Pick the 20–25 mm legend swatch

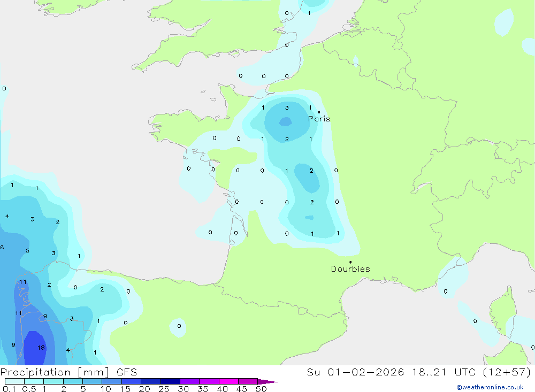click(x=150, y=381)
